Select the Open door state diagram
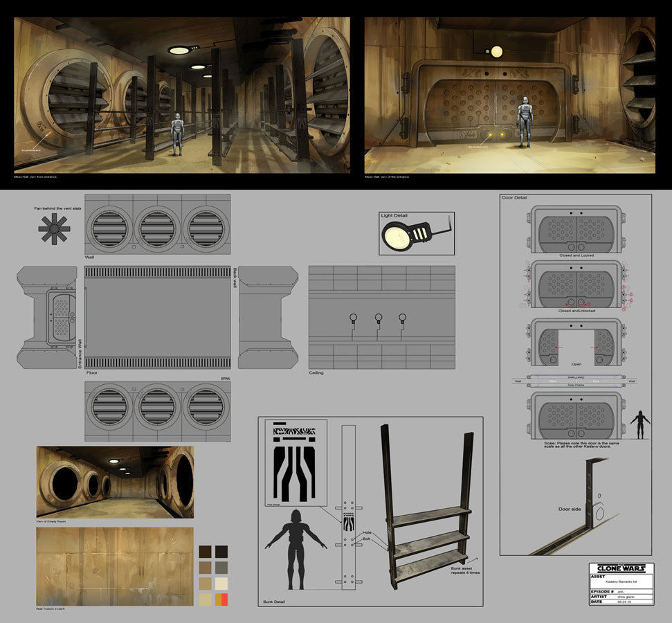This screenshot has width=672, height=623. click(x=576, y=342)
